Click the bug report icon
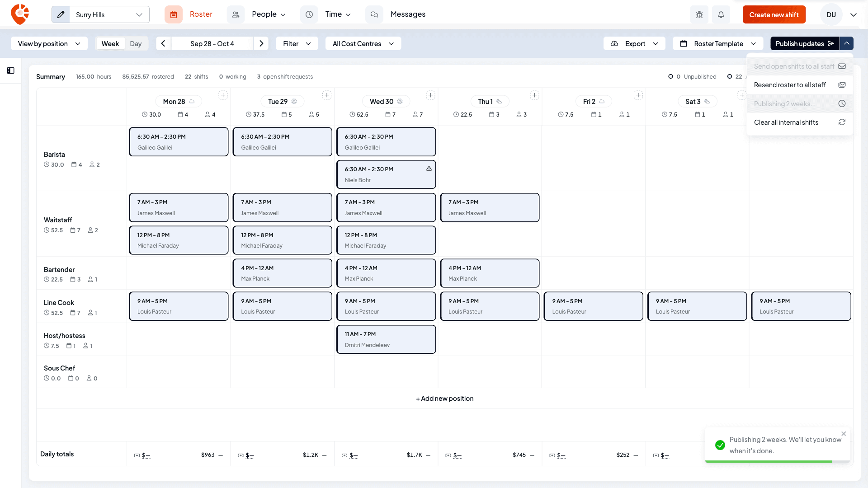The image size is (868, 488). pos(699,14)
